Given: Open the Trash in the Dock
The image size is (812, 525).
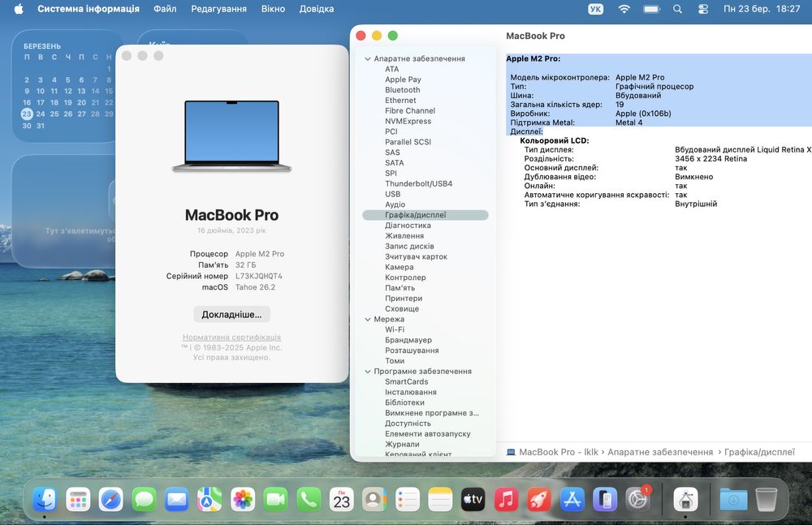Looking at the screenshot, I should tap(767, 500).
